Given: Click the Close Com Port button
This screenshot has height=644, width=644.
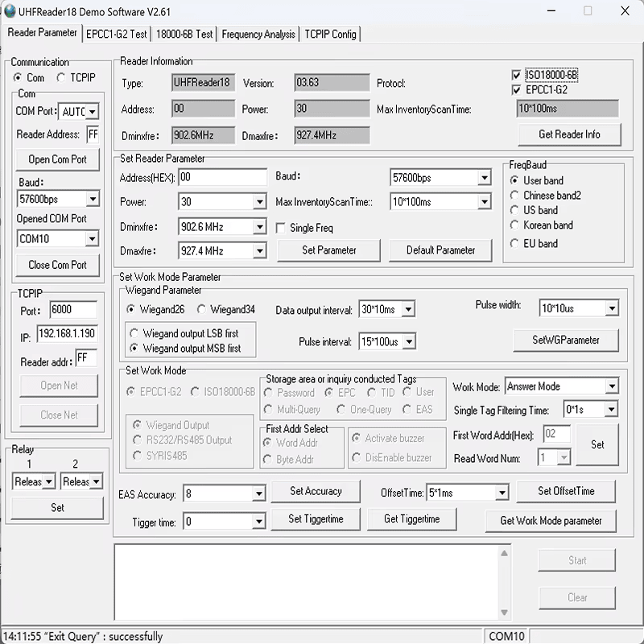Looking at the screenshot, I should (57, 265).
